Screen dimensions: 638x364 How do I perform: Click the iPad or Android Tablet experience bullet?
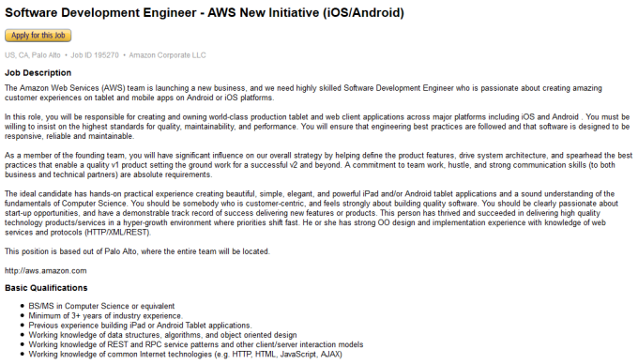click(x=140, y=326)
